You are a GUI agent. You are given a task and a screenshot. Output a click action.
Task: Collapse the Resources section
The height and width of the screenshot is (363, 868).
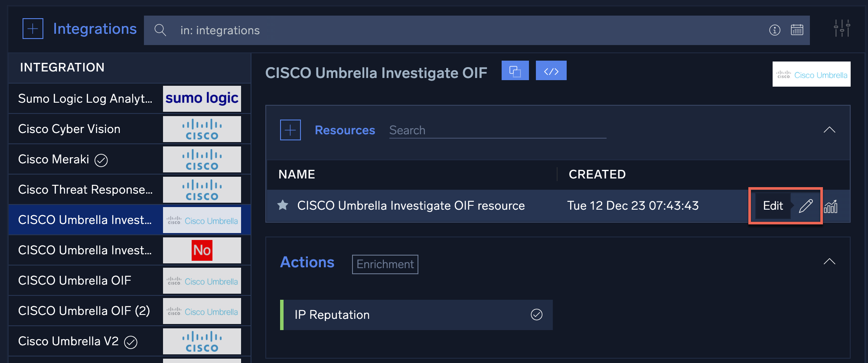click(829, 130)
